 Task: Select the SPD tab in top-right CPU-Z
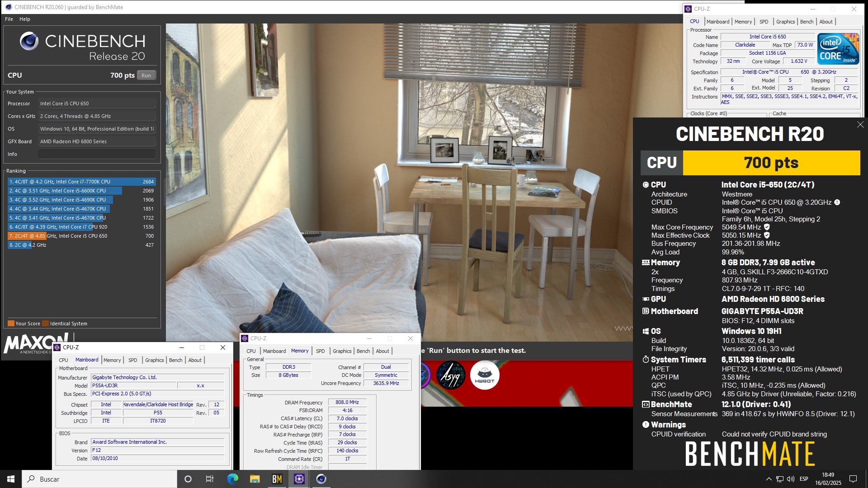click(764, 22)
